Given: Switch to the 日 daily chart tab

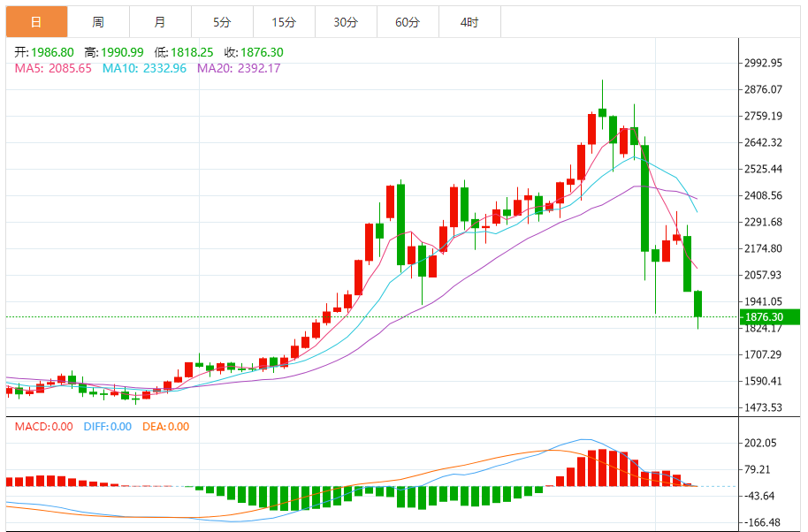Looking at the screenshot, I should coord(35,22).
